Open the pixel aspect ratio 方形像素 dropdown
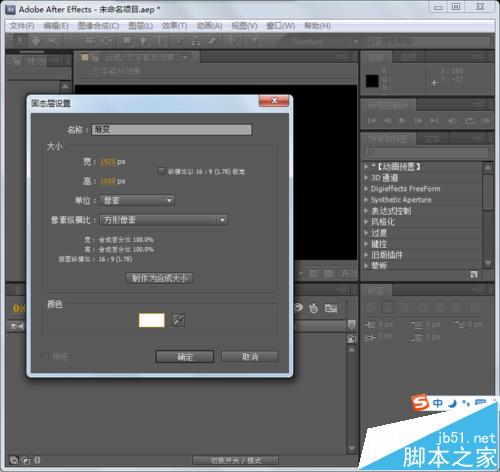Screen dimensions: 500x472 (x=164, y=220)
